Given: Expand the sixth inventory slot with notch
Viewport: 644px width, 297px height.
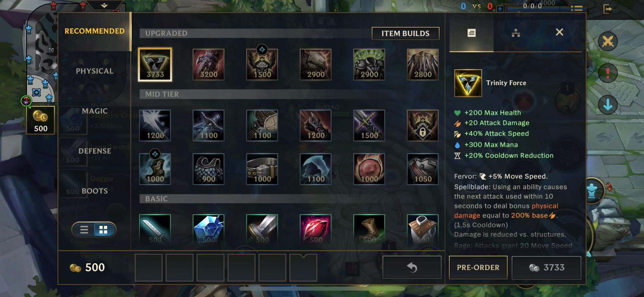Looking at the screenshot, I should [x=303, y=268].
